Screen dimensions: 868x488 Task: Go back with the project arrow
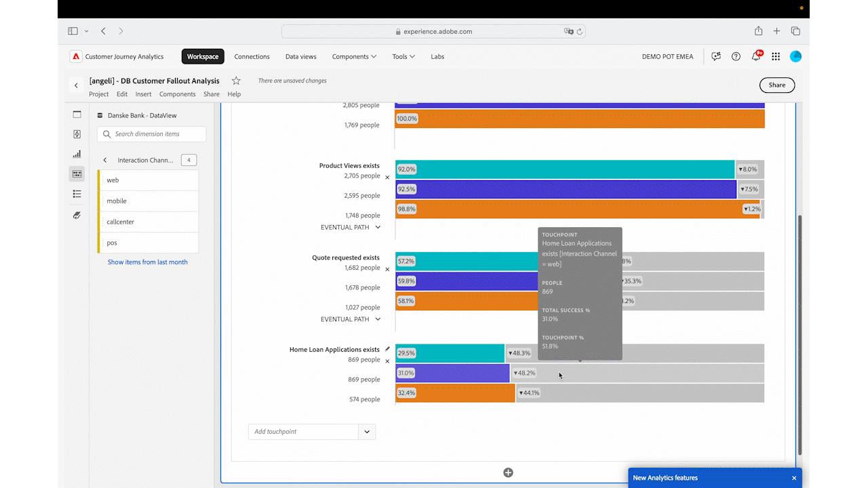point(76,85)
